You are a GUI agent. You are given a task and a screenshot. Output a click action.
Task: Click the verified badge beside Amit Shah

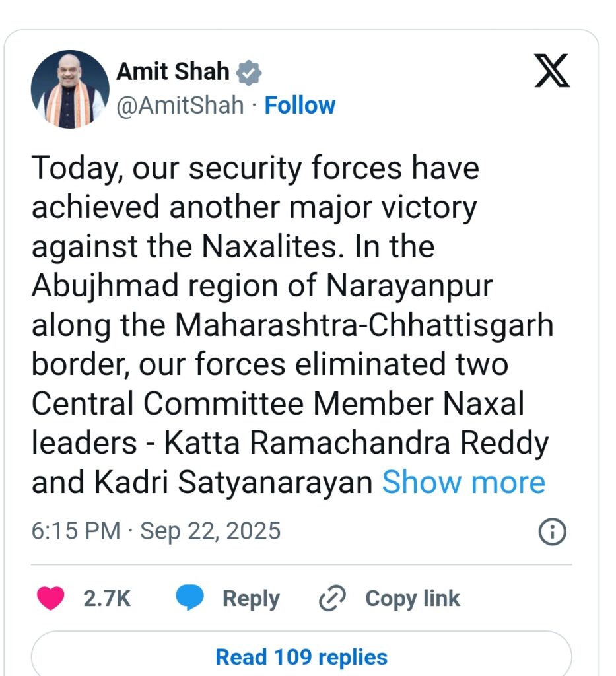249,73
